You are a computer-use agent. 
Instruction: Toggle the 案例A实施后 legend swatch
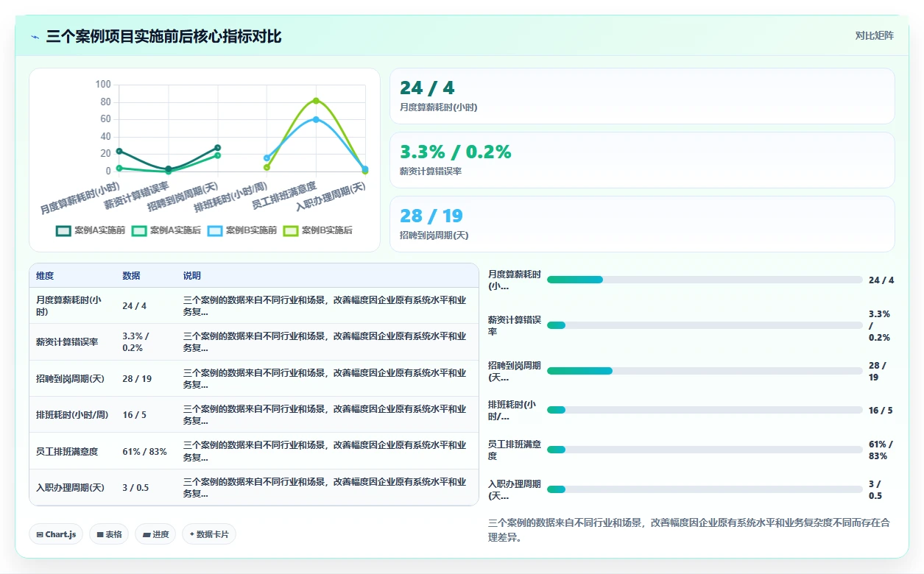pos(139,230)
